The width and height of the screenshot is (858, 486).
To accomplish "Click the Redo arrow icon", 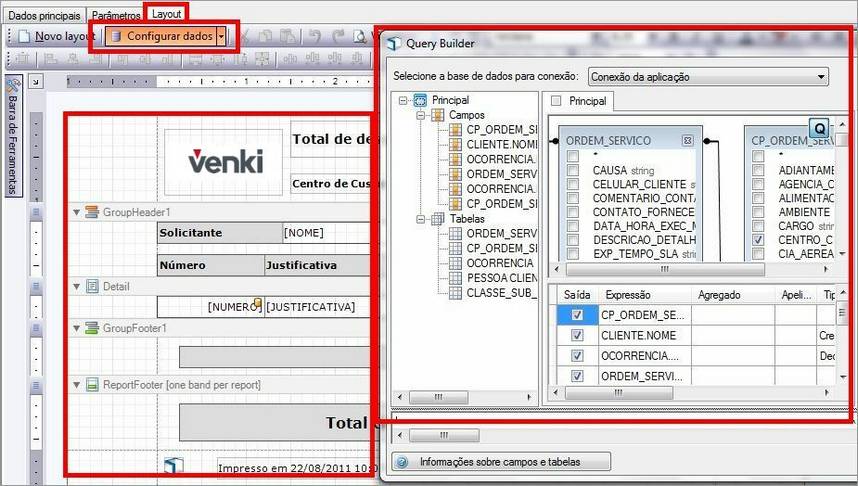I will pyautogui.click(x=338, y=37).
